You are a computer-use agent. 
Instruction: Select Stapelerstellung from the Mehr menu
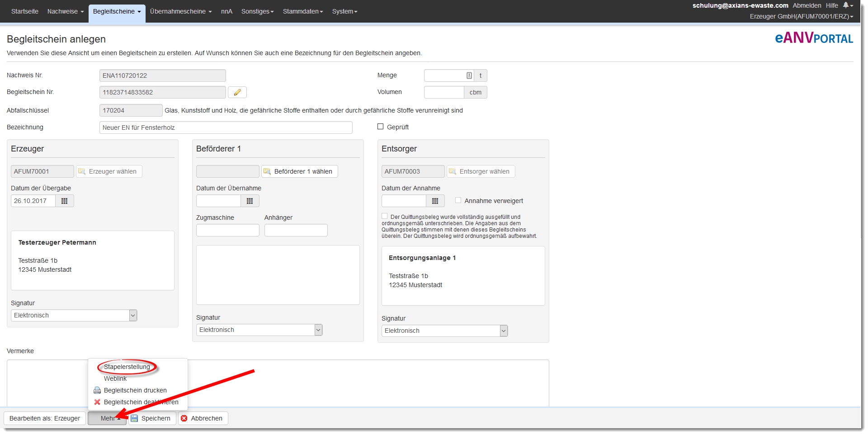click(x=127, y=367)
